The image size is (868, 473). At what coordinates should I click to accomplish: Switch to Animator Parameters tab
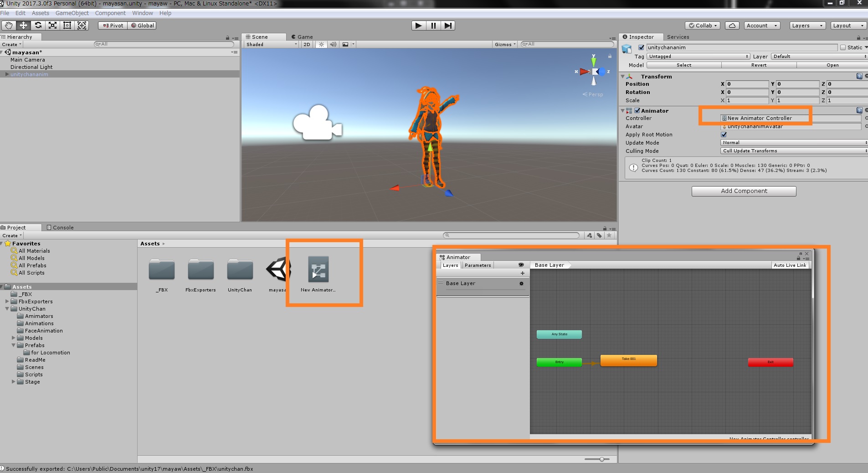(478, 265)
